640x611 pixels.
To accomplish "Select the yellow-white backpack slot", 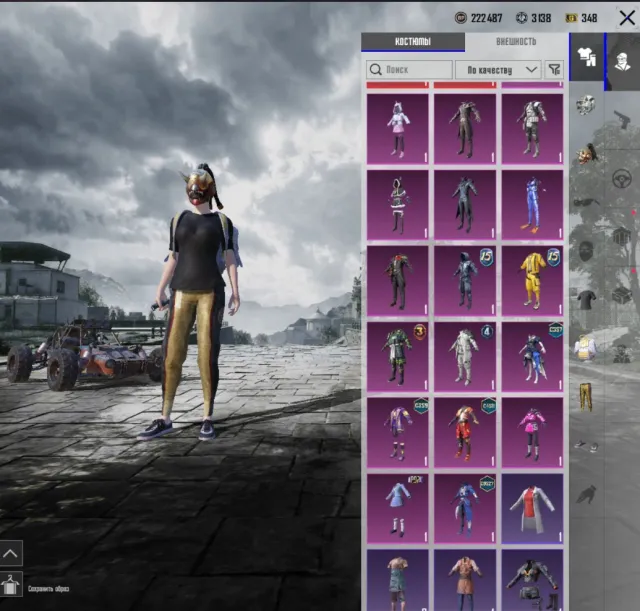I will (x=586, y=348).
